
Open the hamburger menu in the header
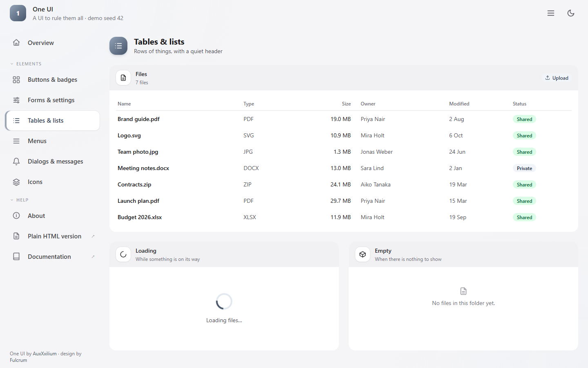551,13
